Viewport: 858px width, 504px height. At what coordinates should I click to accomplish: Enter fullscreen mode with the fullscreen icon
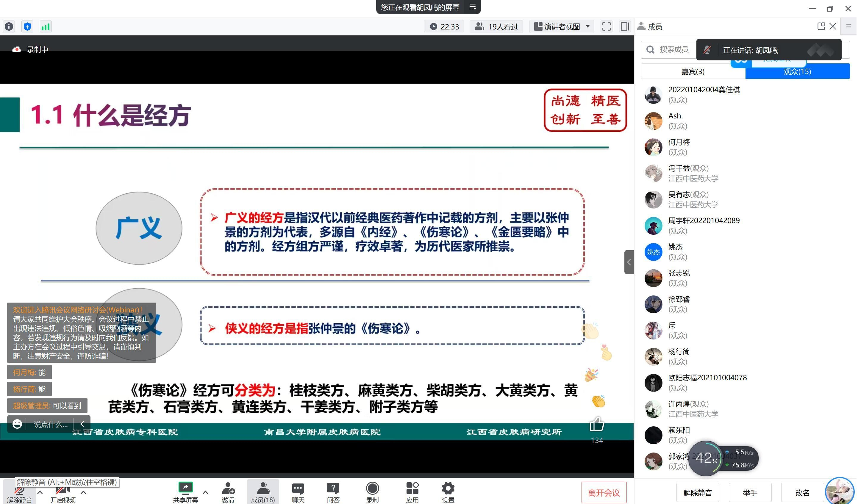607,26
